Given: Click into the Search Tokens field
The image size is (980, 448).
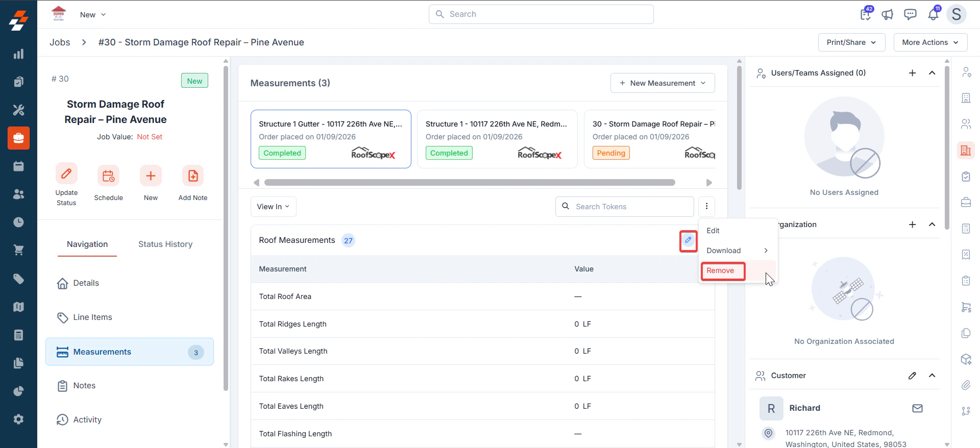Looking at the screenshot, I should point(624,207).
